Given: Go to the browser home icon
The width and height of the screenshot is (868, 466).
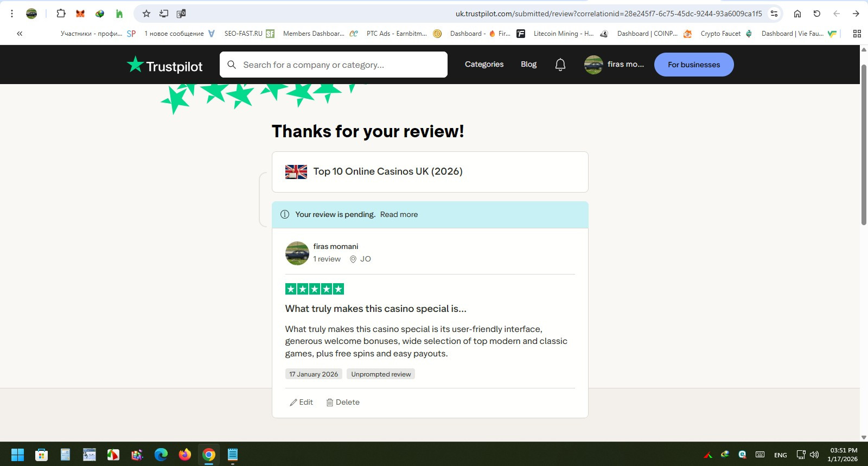Looking at the screenshot, I should click(797, 14).
